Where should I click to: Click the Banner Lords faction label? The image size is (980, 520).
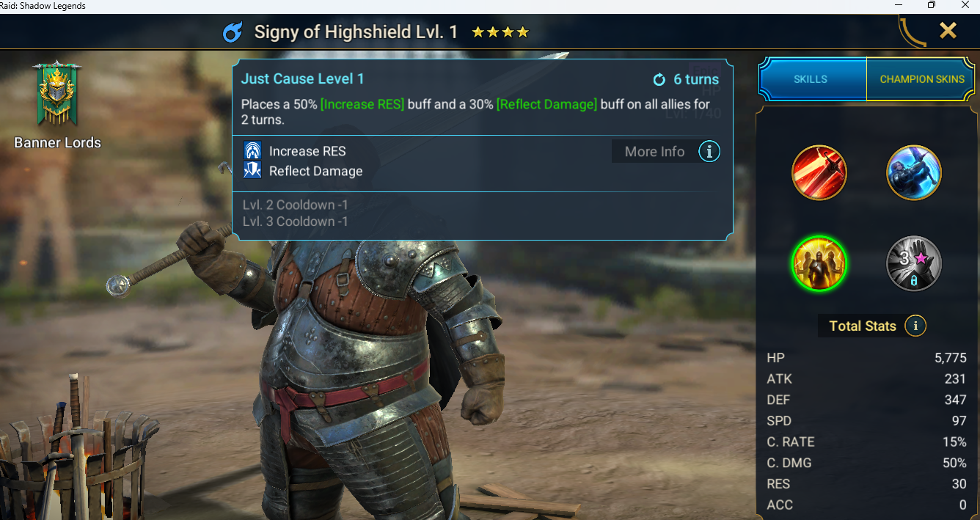tap(58, 142)
